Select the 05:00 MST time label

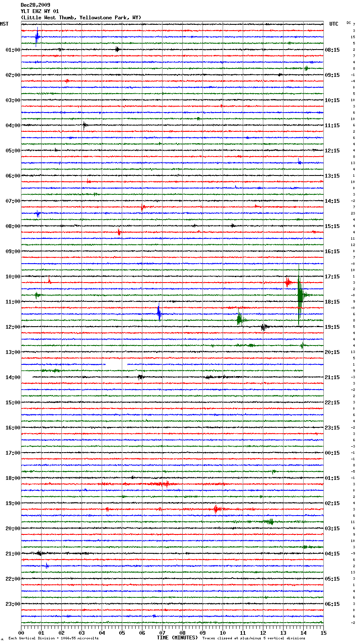click(x=13, y=151)
